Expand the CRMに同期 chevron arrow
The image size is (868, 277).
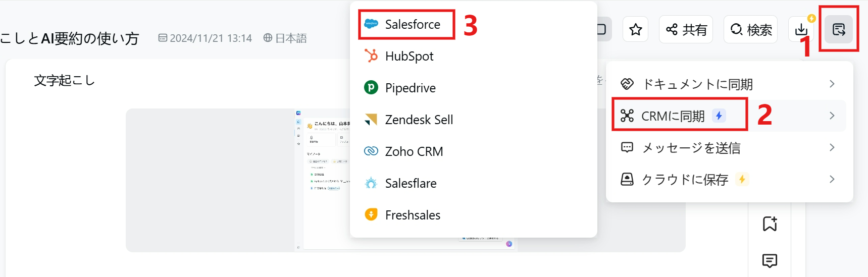point(832,116)
